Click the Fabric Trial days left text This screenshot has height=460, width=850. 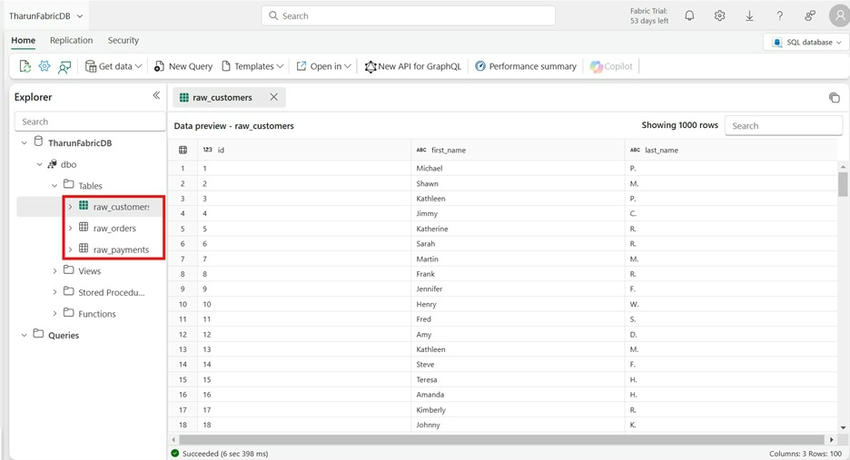pyautogui.click(x=649, y=16)
